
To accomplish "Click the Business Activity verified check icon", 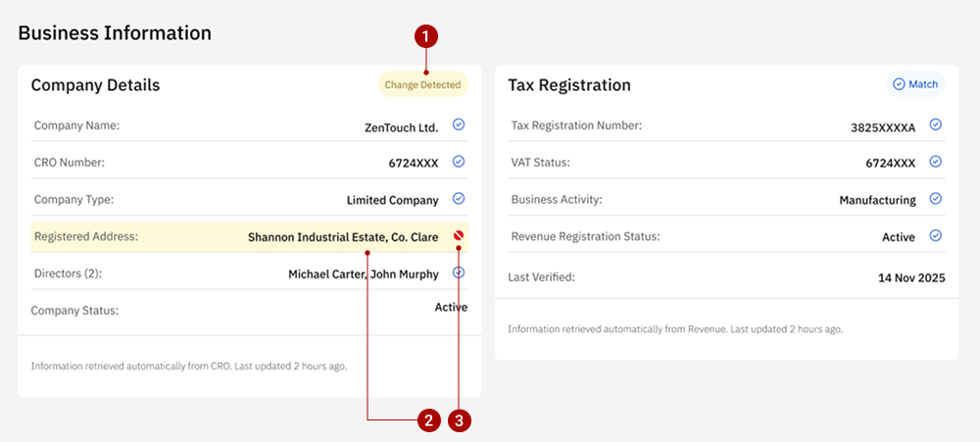I will click(936, 199).
